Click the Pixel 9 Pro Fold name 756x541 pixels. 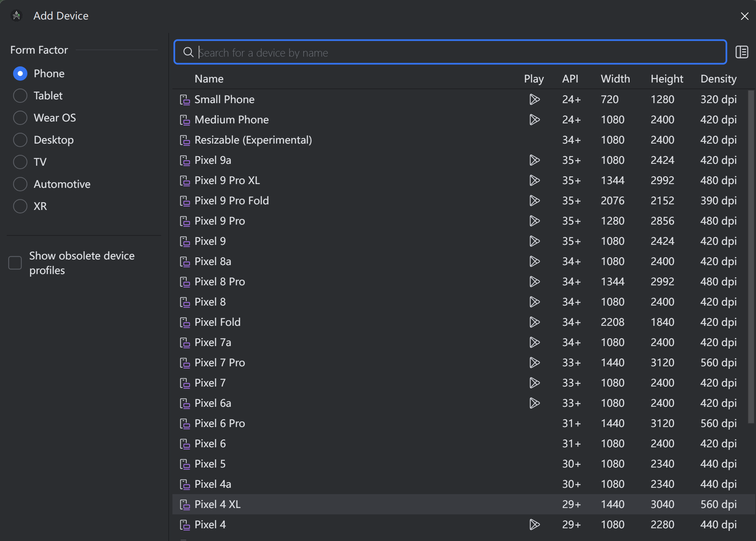click(x=232, y=201)
